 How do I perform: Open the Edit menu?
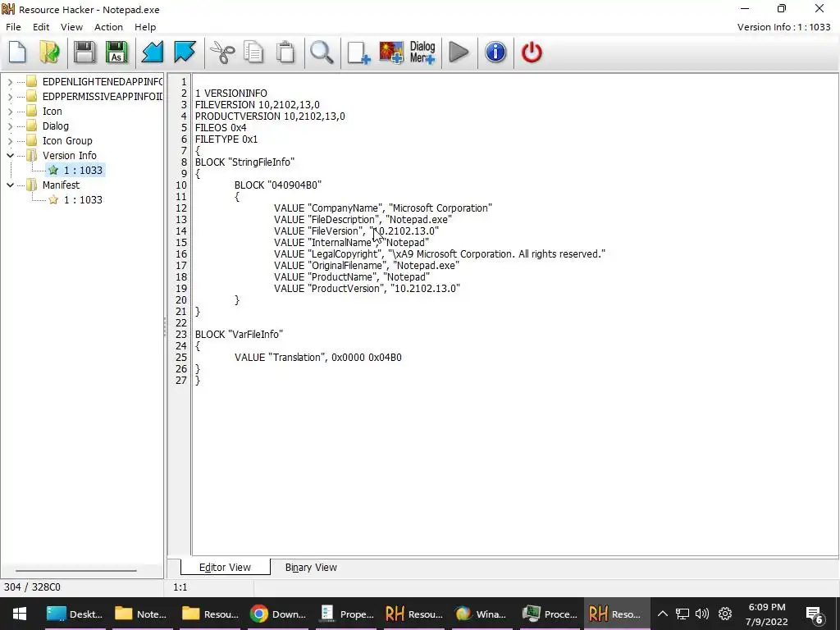[x=41, y=27]
